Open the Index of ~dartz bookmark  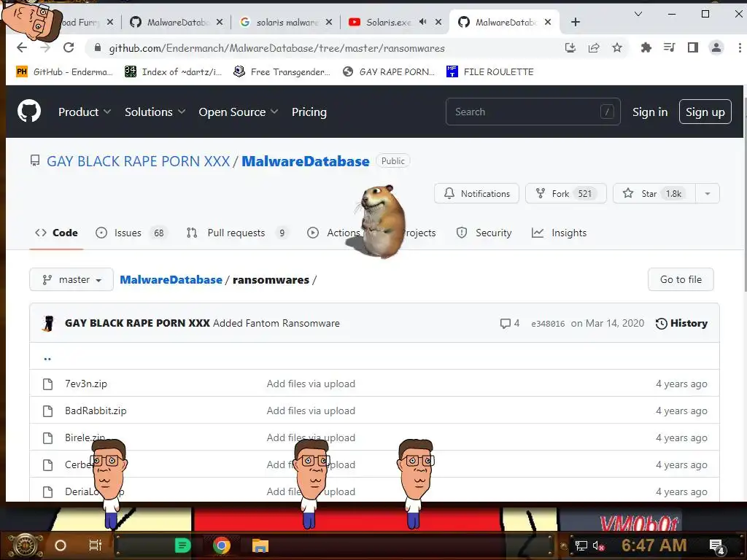point(174,71)
